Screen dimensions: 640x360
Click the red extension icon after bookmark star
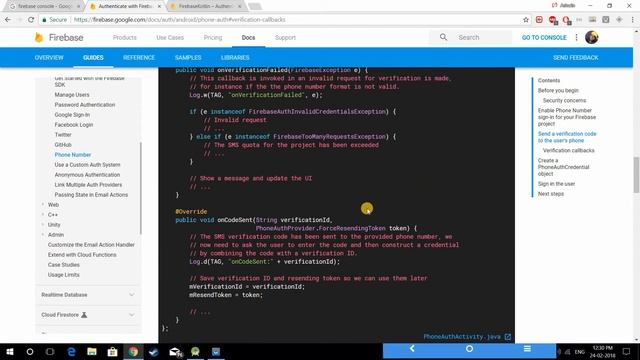pyautogui.click(x=539, y=20)
